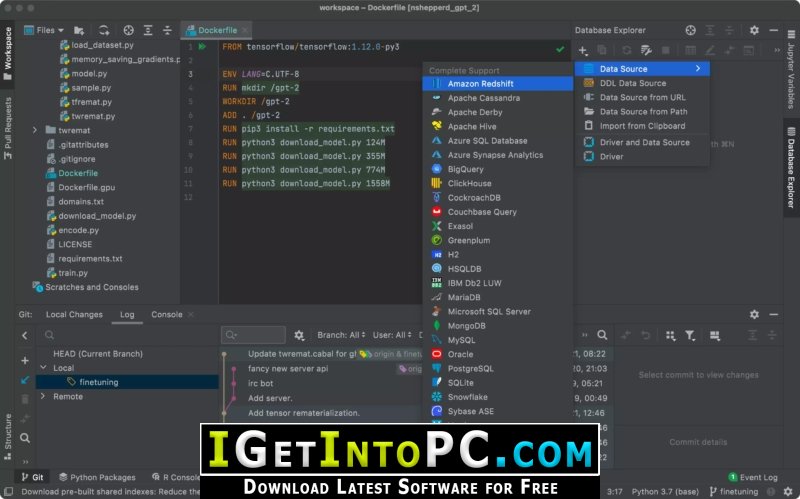800x499 pixels.
Task: Open Database Explorer settings gear
Action: pyautogui.click(x=754, y=30)
